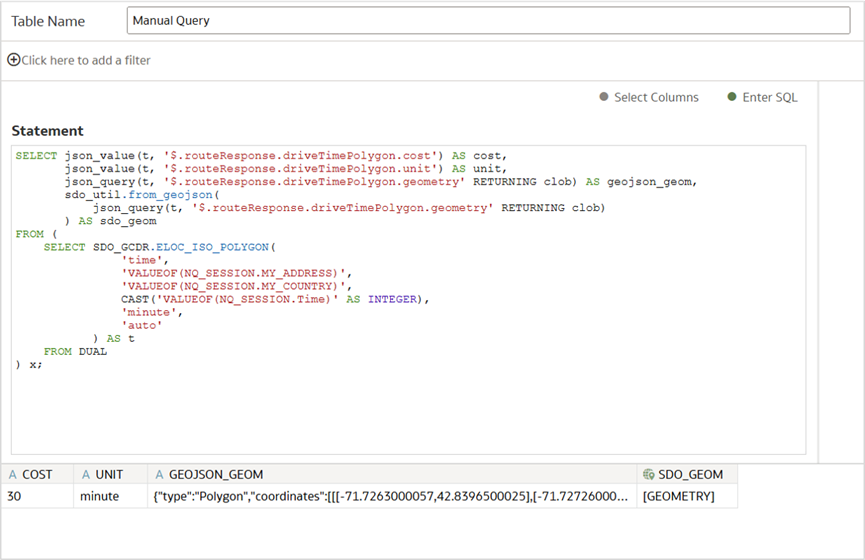Select the SDO_GEOM column header
Screen dimensions: 865x560
coord(687,474)
